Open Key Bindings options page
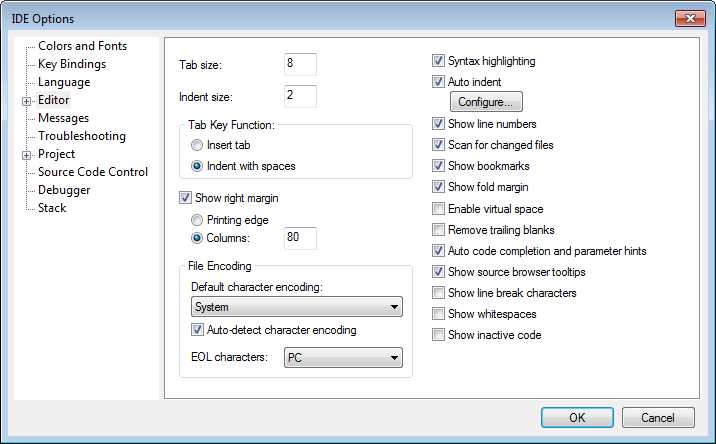 [71, 64]
